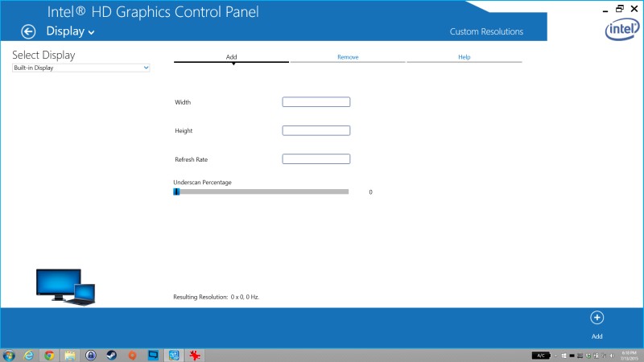Open the padlock app in taskbar
This screenshot has width=644, height=362.
91,355
